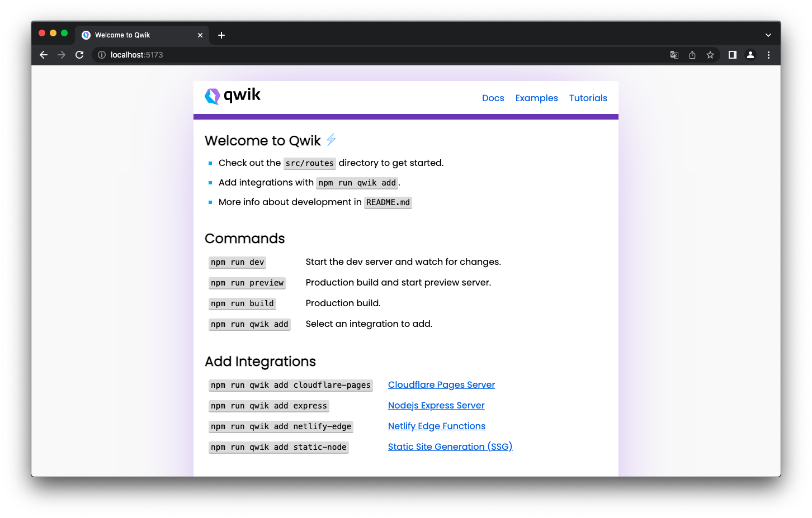This screenshot has height=518, width=812.
Task: Click 'npm run qwik add netlify-edge' command
Action: [281, 426]
